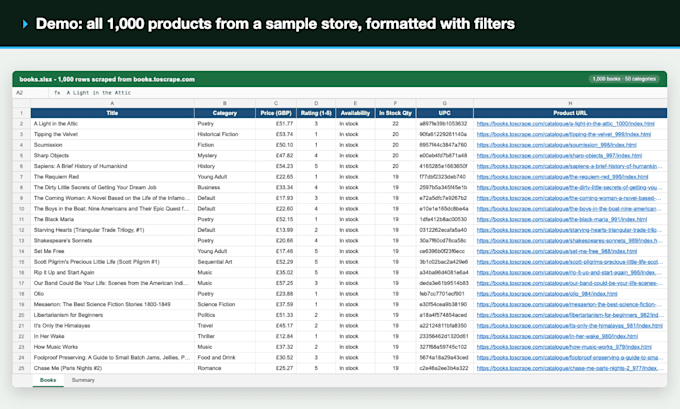Click the fx function icon in formula bar
The image size is (680, 409).
pos(57,93)
